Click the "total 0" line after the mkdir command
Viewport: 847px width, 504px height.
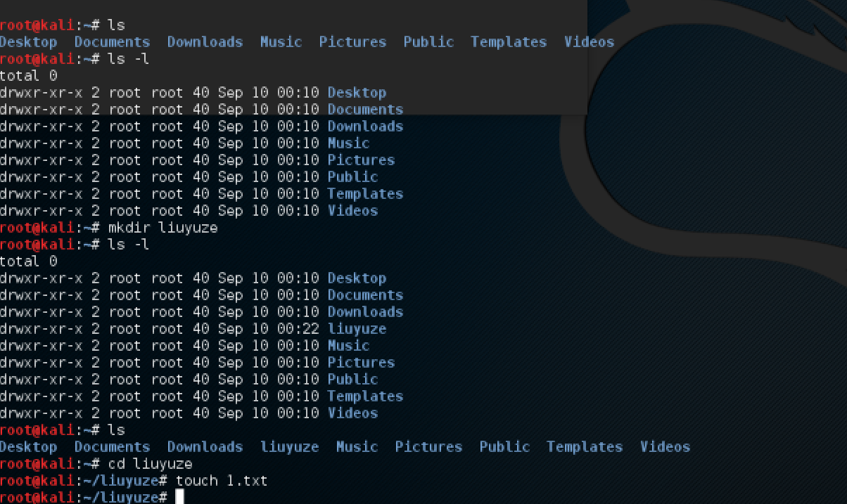click(x=28, y=261)
